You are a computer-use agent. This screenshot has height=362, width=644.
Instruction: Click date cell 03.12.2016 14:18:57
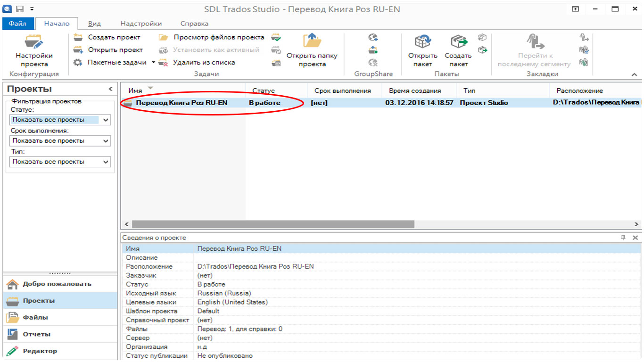point(419,102)
